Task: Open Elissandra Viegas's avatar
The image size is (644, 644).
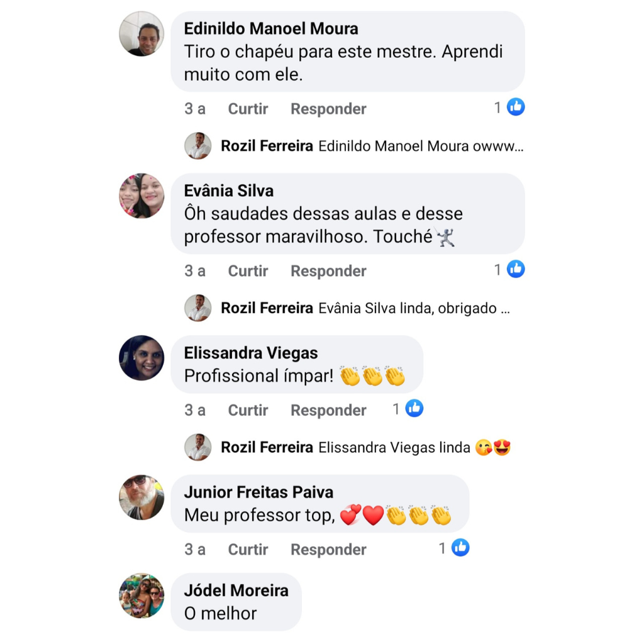Action: coord(142,358)
